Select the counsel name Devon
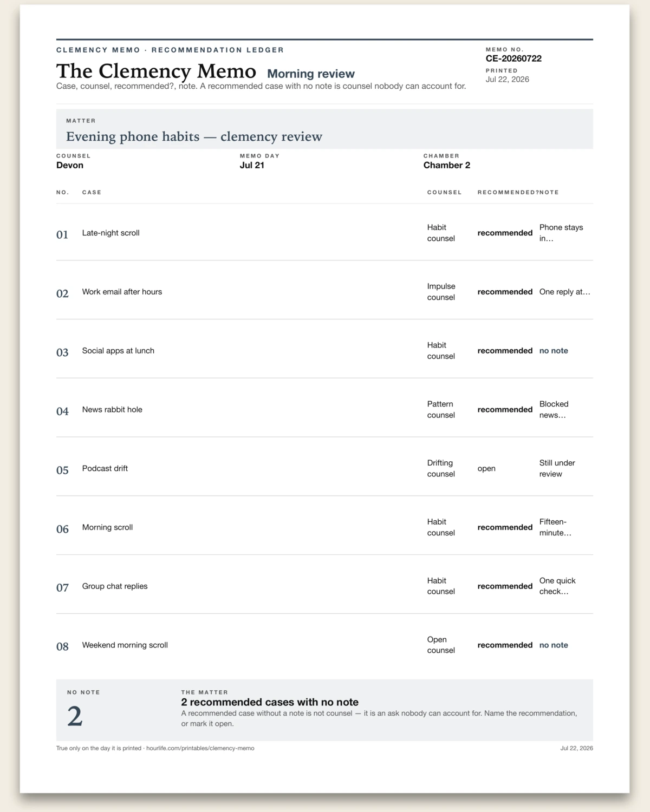This screenshot has height=812, width=650. [x=70, y=165]
